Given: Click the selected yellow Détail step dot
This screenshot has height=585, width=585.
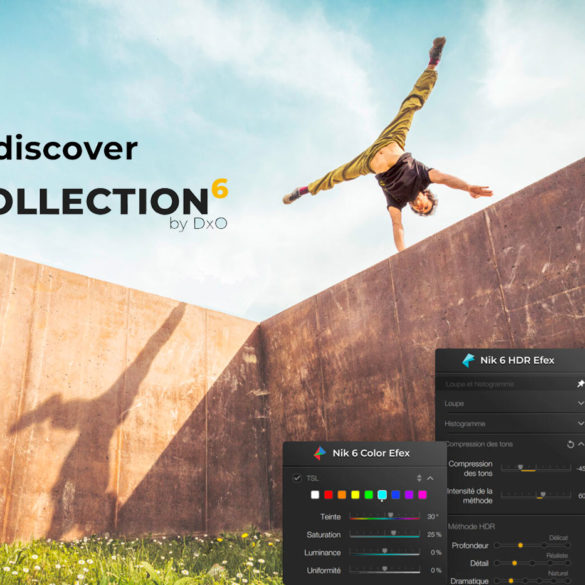Looking at the screenshot, I should tap(514, 563).
